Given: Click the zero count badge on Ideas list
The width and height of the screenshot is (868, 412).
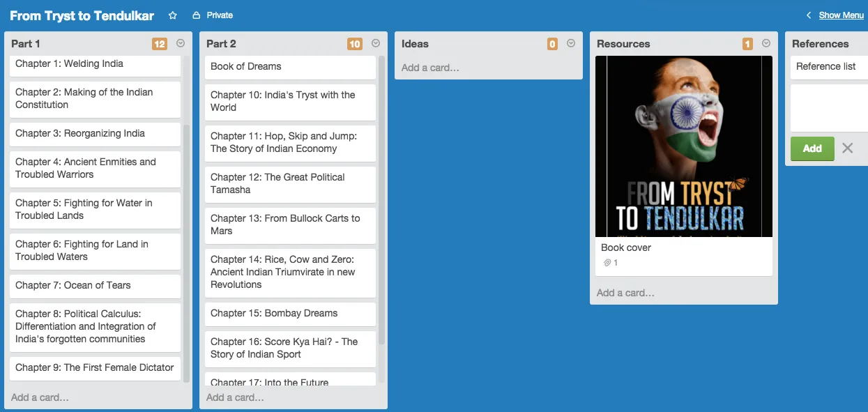Looking at the screenshot, I should (x=552, y=43).
